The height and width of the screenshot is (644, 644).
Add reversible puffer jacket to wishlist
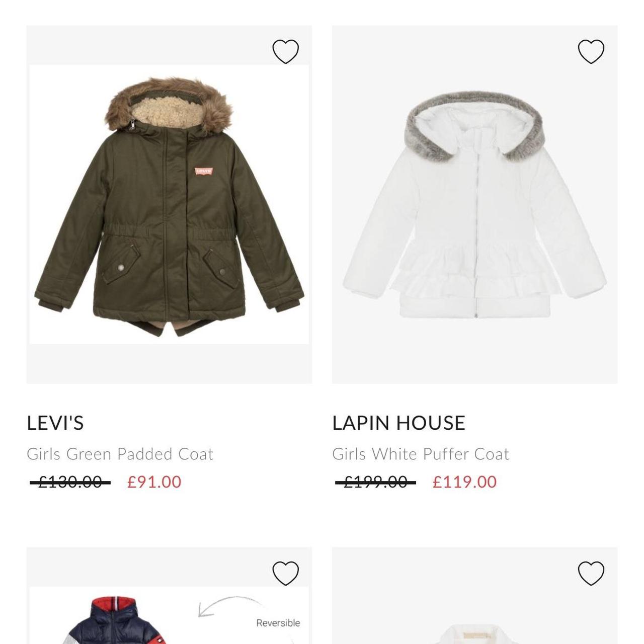coord(286,573)
